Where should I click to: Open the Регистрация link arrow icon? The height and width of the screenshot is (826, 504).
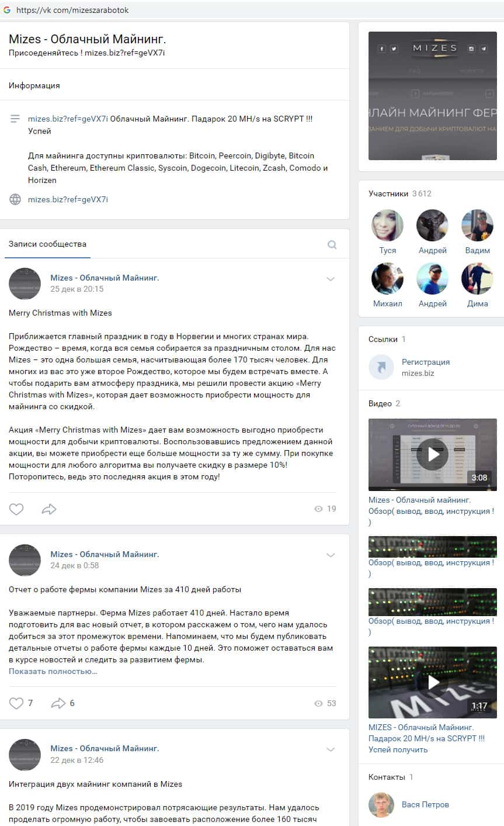pyautogui.click(x=381, y=367)
